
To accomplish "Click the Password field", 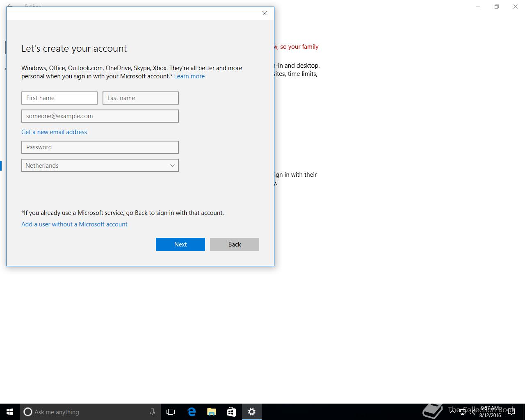I will (100, 147).
